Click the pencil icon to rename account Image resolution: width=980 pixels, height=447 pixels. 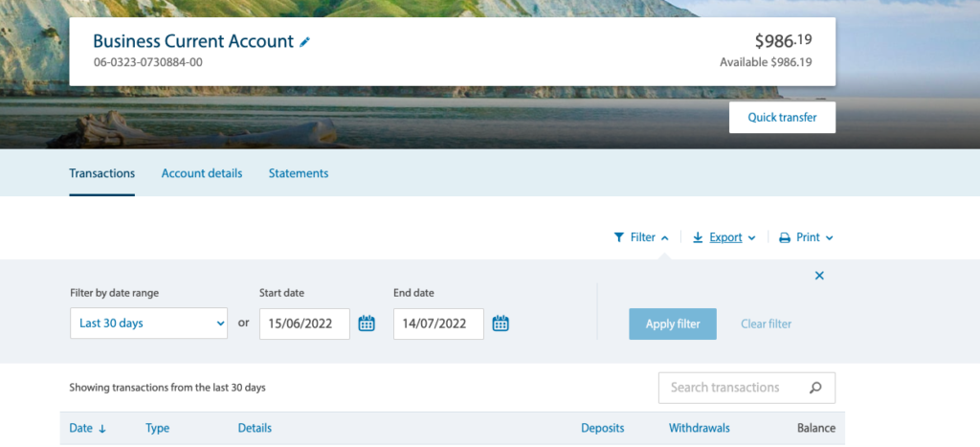(305, 42)
